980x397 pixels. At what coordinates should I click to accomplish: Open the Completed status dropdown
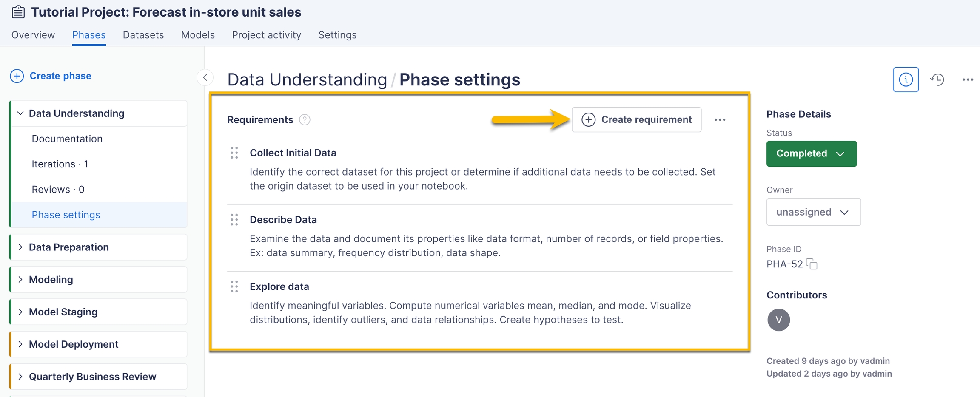pyautogui.click(x=811, y=154)
